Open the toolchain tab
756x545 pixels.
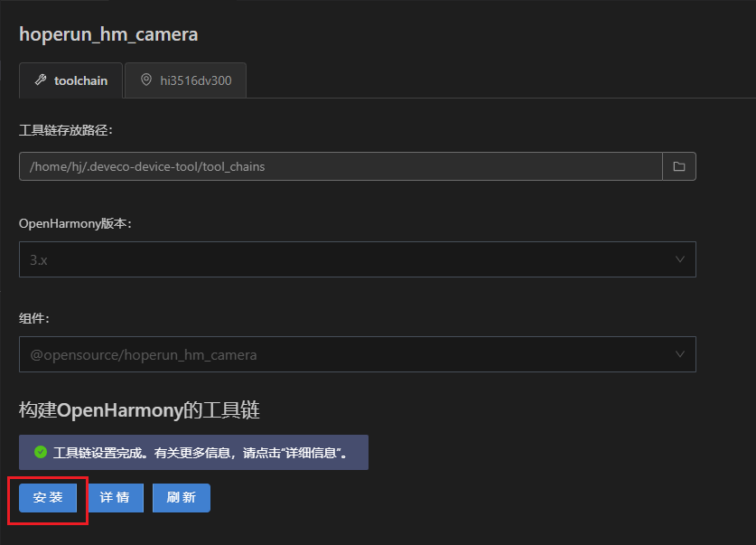70,80
